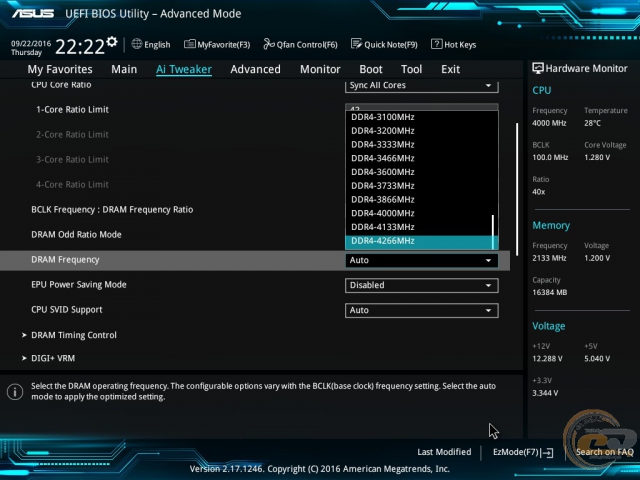
Task: Expand the DRAM Timing Control submenu
Action: [x=74, y=335]
